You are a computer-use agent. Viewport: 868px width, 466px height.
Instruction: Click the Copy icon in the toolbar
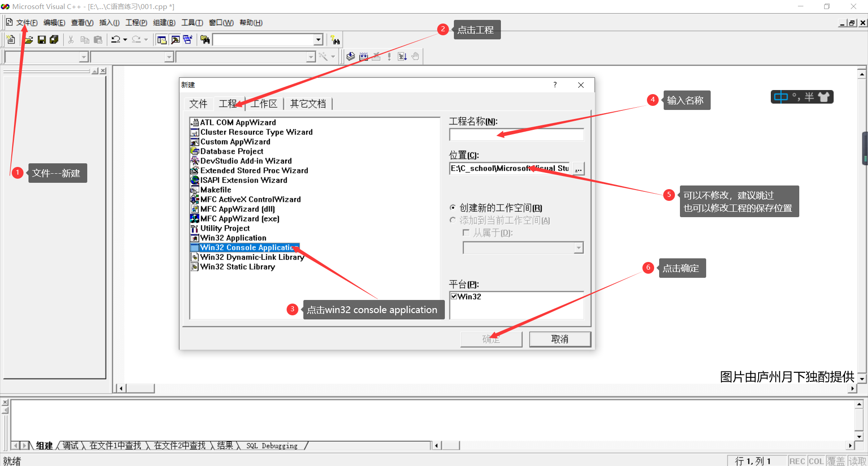point(85,40)
